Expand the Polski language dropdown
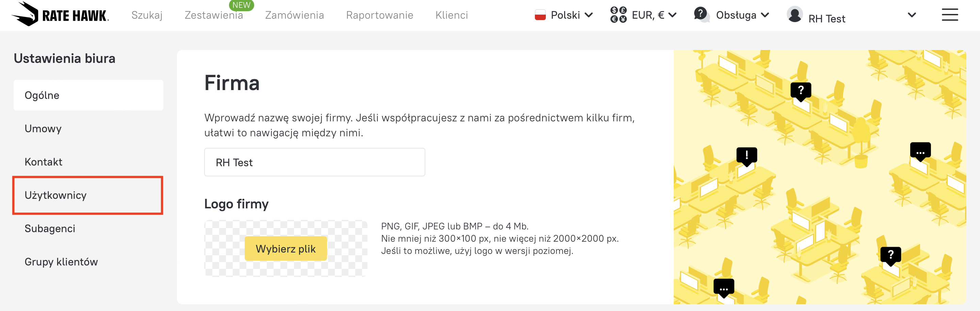 [588, 15]
